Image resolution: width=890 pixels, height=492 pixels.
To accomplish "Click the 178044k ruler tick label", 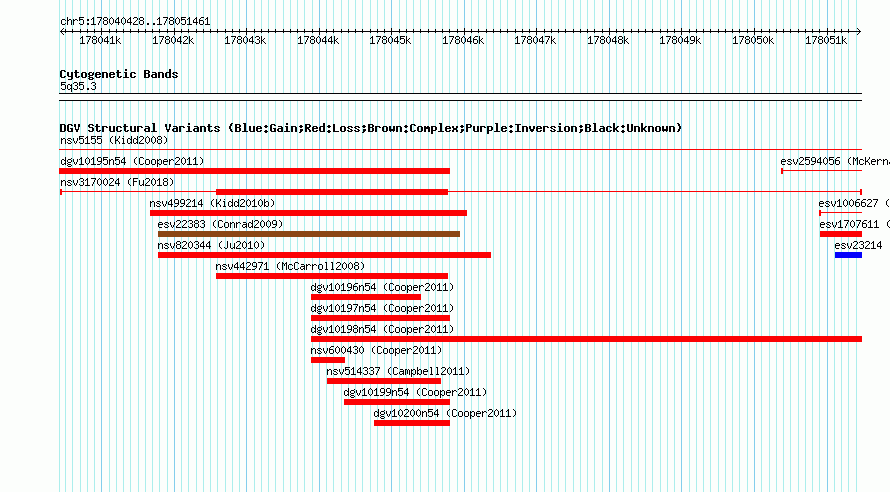I will pos(318,40).
